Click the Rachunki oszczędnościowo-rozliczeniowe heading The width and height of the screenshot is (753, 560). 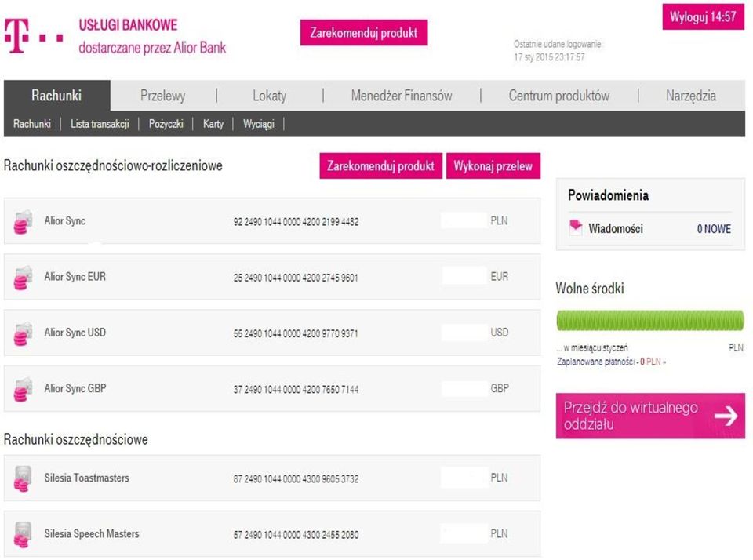(113, 165)
